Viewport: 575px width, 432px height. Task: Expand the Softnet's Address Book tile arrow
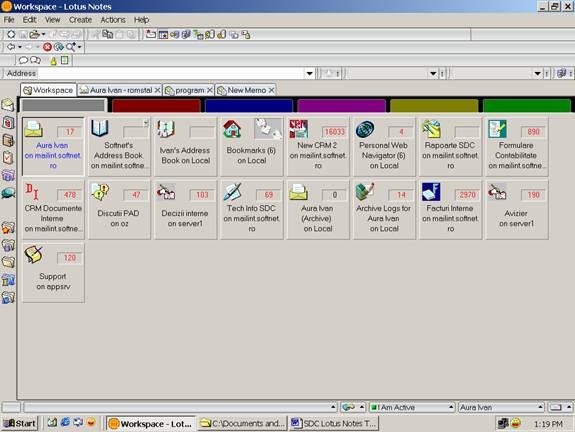click(x=146, y=123)
